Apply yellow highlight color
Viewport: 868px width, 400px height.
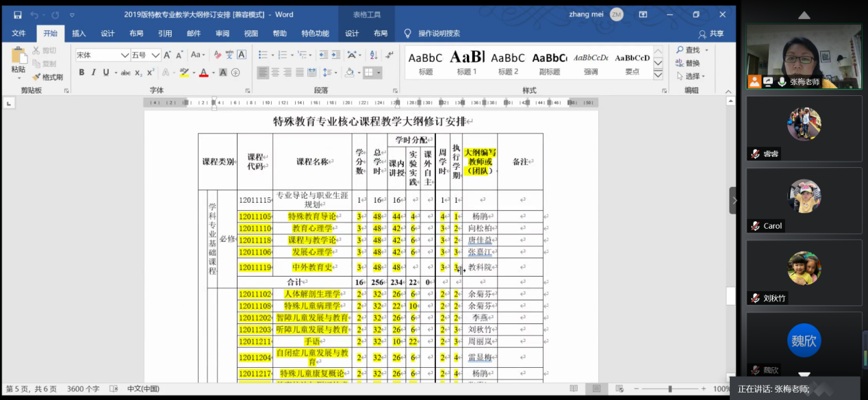[183, 73]
